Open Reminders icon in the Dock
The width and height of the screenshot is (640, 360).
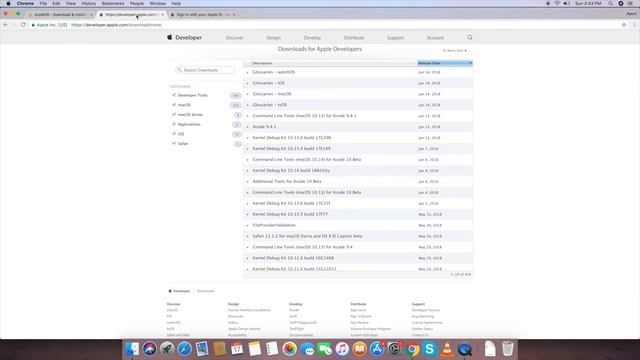(272, 349)
